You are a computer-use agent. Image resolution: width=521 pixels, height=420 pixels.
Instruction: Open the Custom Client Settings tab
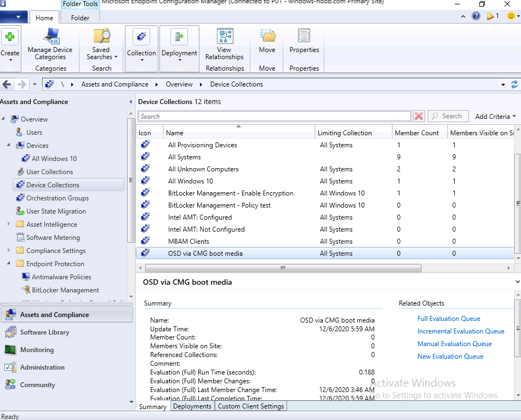pyautogui.click(x=251, y=406)
